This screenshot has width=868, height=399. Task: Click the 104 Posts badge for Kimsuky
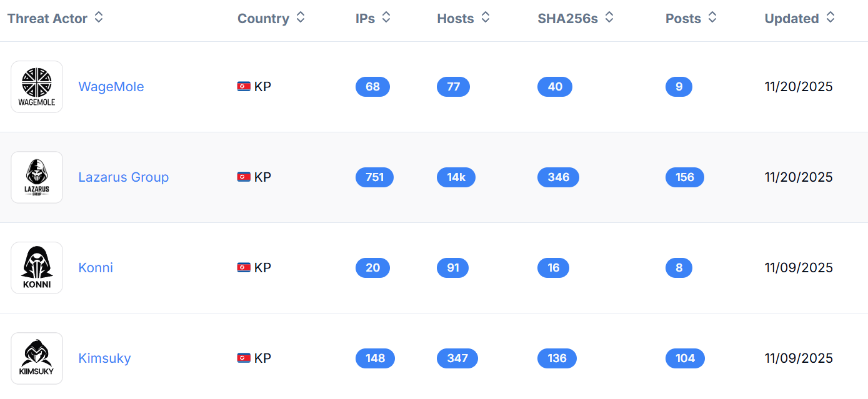coord(685,358)
